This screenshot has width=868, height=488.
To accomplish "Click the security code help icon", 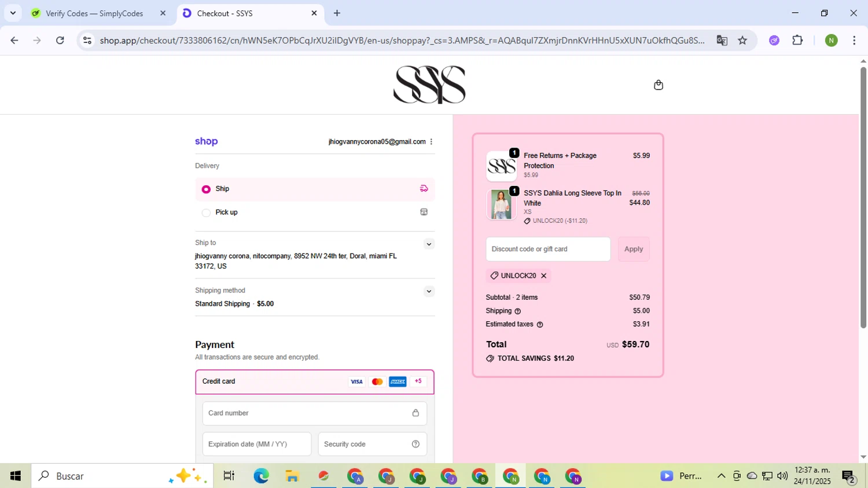I will (415, 444).
